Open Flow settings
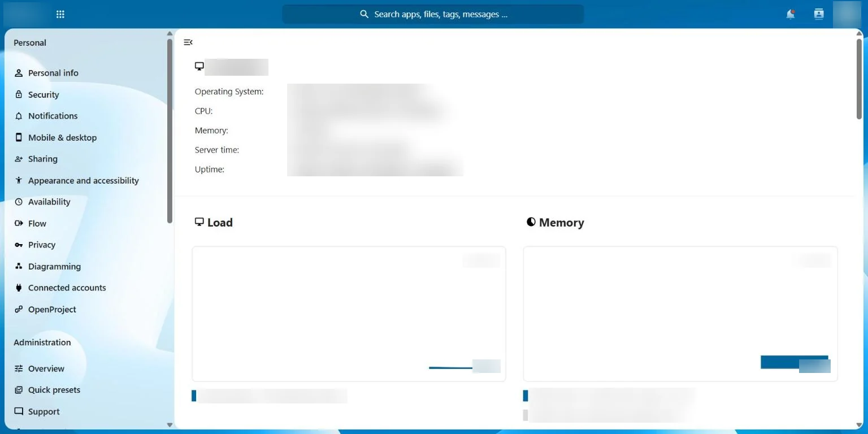868x434 pixels. (x=87, y=223)
